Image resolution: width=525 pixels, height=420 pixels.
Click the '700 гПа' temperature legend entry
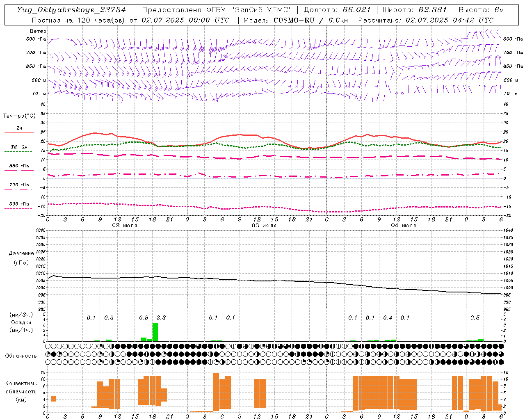[19, 185]
